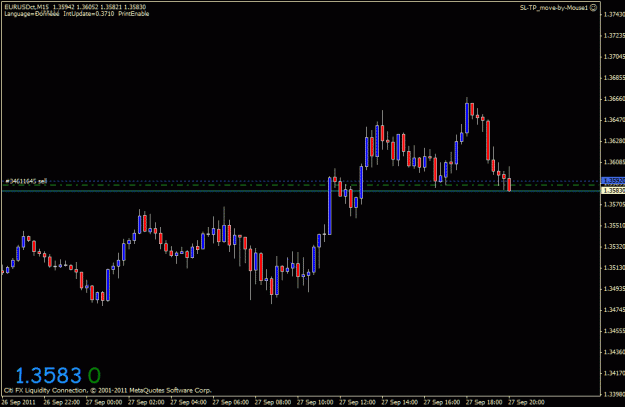The height and width of the screenshot is (407, 625).
Task: Click the 26 Sep 22:00 time label
Action: (61, 402)
